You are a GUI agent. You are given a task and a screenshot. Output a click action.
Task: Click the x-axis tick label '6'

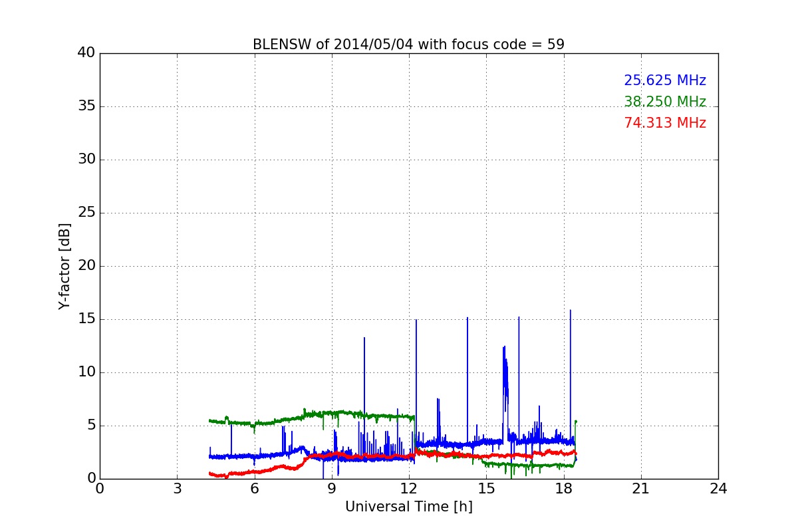254,489
